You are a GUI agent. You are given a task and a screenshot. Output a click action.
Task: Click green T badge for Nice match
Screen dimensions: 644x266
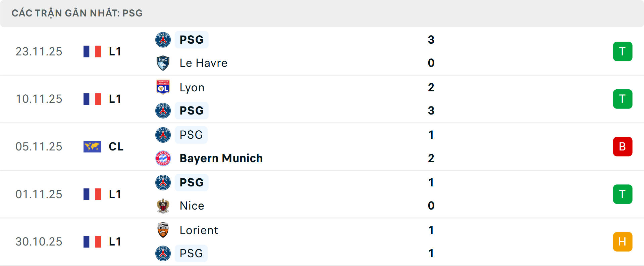623,194
